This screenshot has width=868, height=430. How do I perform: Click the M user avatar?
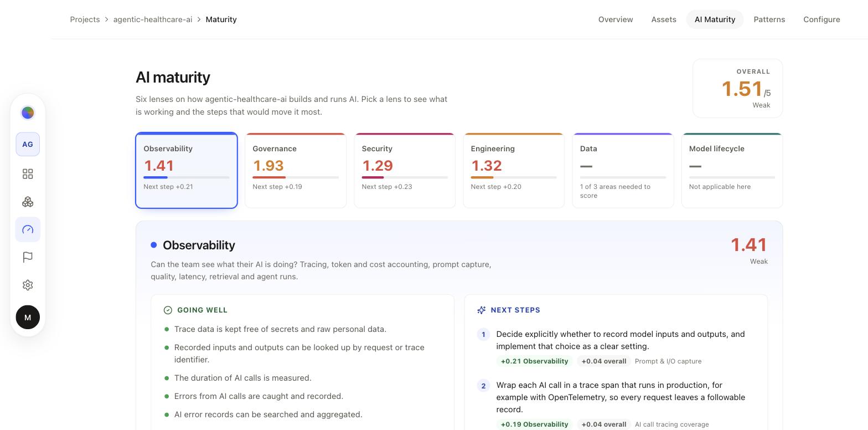coord(28,318)
